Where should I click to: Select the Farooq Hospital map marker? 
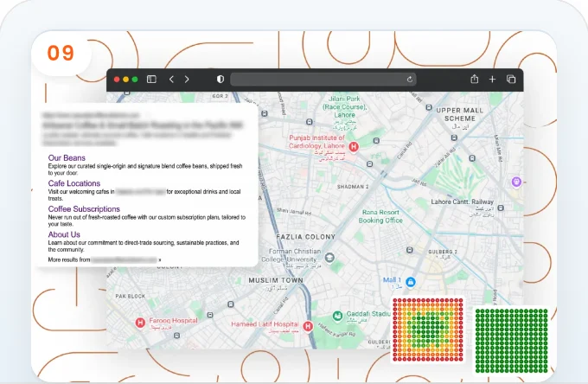[x=140, y=323]
